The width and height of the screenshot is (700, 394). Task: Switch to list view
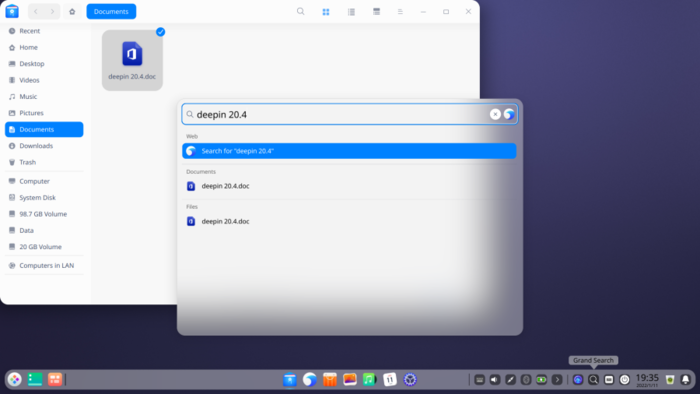351,12
